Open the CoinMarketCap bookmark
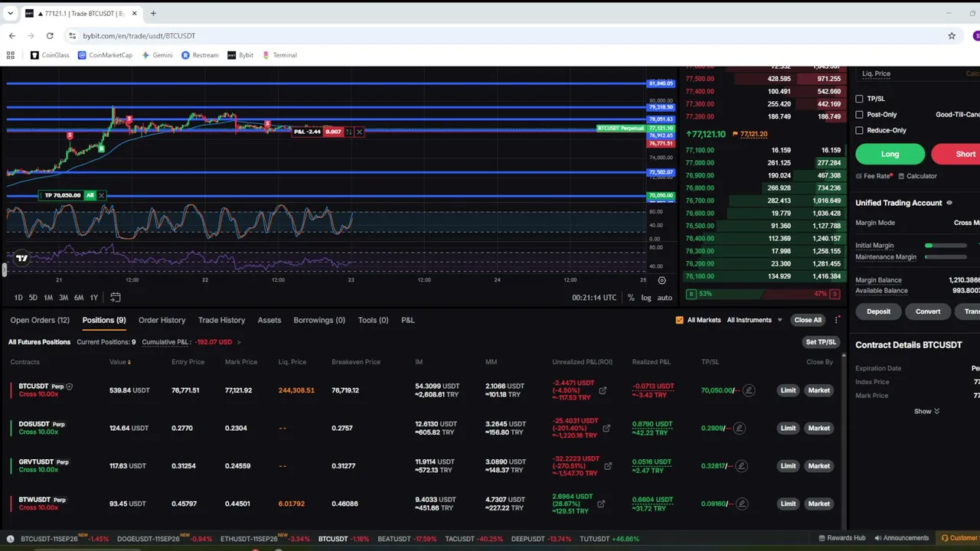Viewport: 980px width, 551px height. point(105,55)
